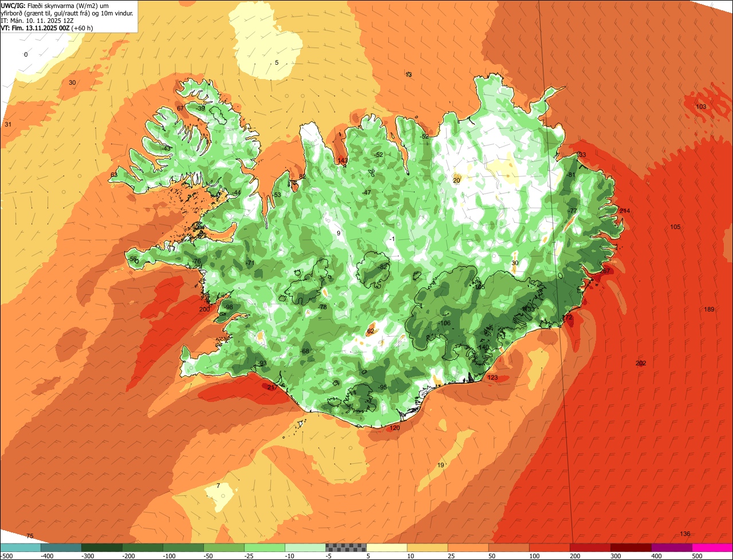Viewport: 733px width, 560px height.
Task: Pick the darkest green -300 to -200 legend swatch
Action: pyautogui.click(x=101, y=547)
